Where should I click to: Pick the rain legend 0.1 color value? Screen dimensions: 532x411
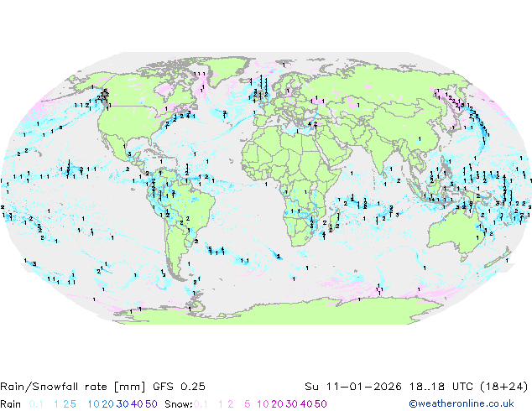click(36, 404)
